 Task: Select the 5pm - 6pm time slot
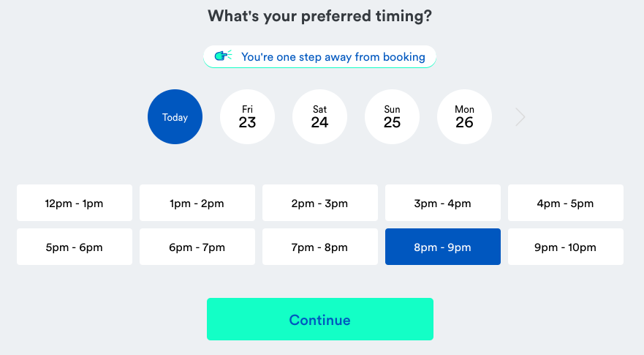[x=75, y=247]
